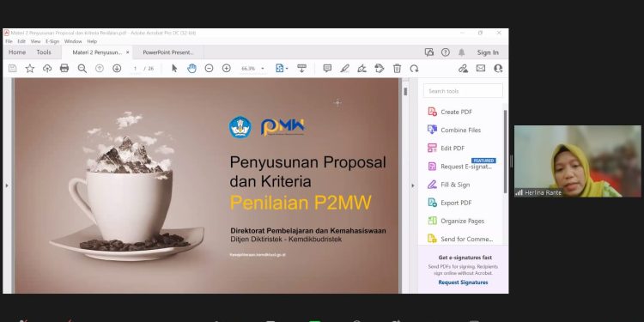Image resolution: width=644 pixels, height=322 pixels.
Task: Print the document using printer icon
Action: 64,69
